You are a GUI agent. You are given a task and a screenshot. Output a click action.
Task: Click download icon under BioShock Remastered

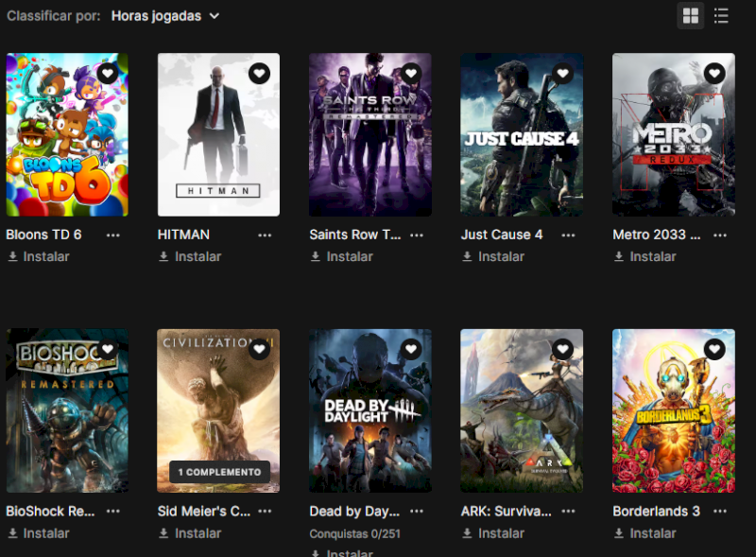click(x=13, y=533)
